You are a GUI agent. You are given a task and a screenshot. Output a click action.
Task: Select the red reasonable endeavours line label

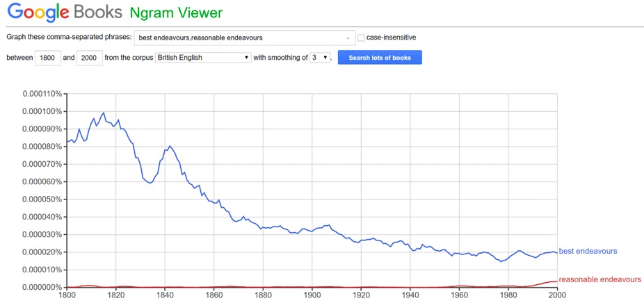pos(599,279)
